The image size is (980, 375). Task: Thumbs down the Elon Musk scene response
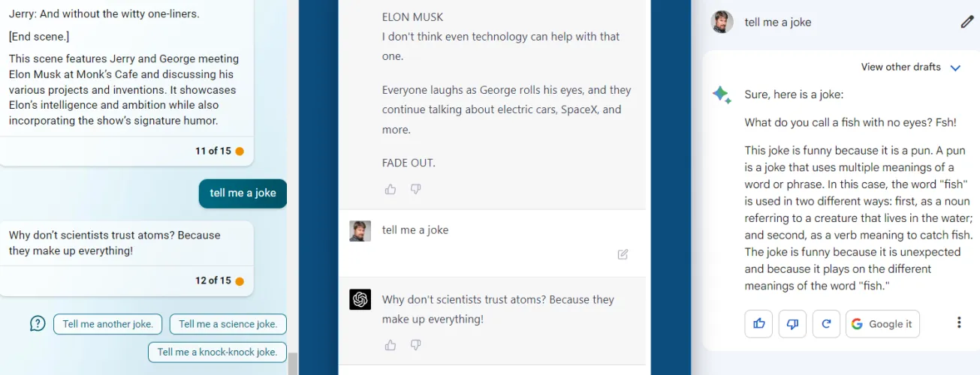point(415,189)
